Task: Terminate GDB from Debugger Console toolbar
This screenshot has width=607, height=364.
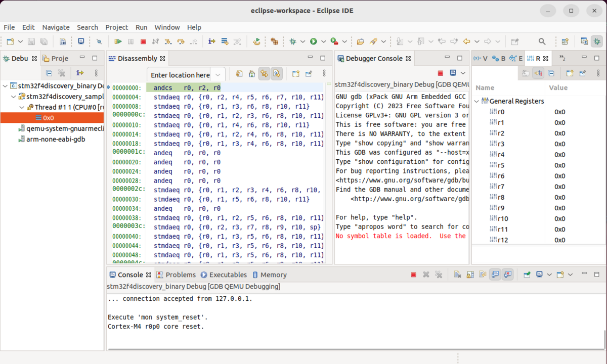Action: coord(440,73)
